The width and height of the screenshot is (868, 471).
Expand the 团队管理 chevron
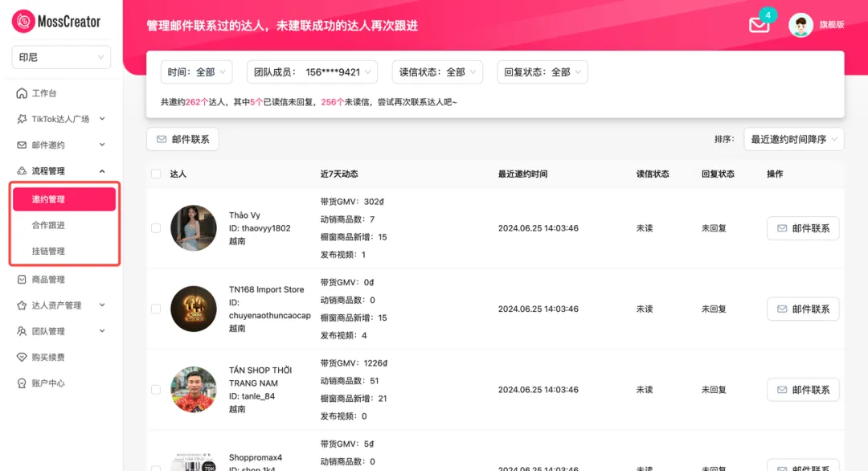pos(102,331)
